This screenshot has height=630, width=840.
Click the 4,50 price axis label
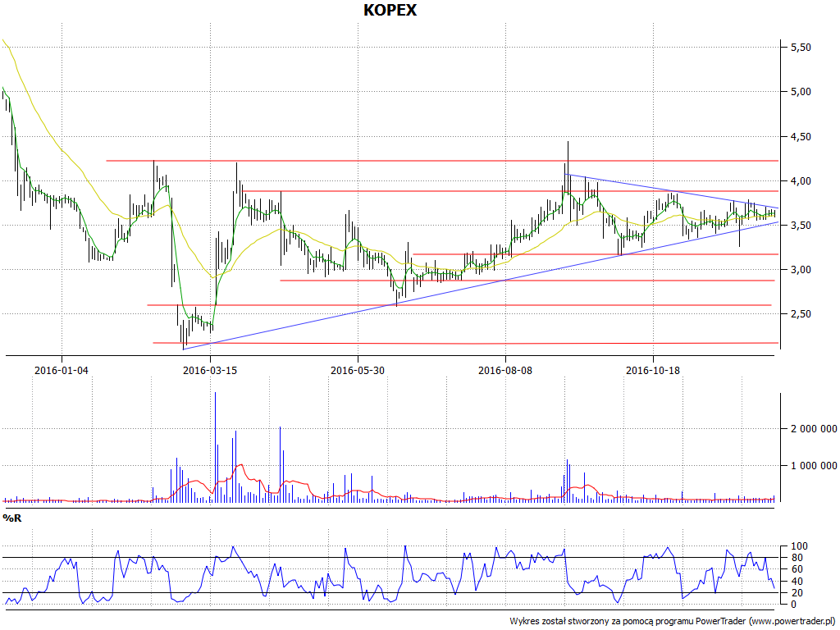(x=801, y=137)
